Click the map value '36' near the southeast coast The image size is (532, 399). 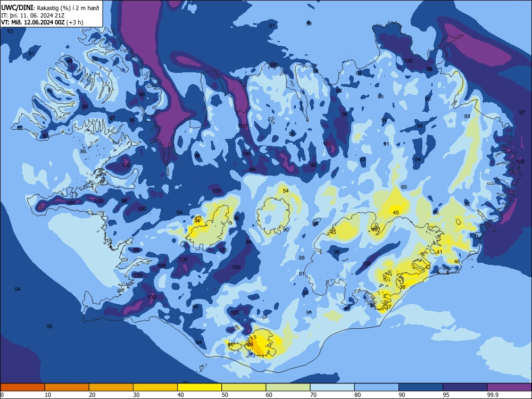click(402, 287)
